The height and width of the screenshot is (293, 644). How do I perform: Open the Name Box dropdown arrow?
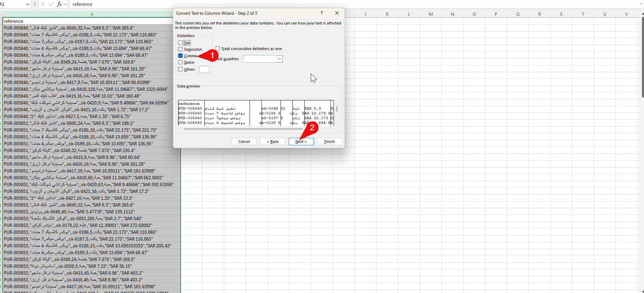coord(28,4)
